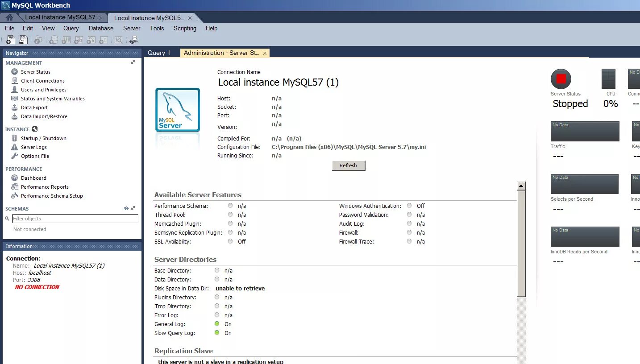
Task: Open the Scripting menu
Action: pos(185,28)
